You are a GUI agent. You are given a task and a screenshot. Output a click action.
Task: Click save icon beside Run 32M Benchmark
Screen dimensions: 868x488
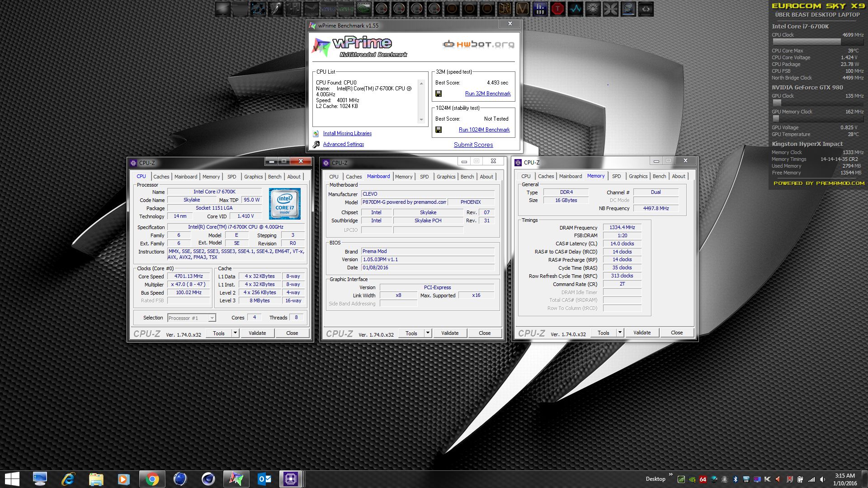pos(438,94)
